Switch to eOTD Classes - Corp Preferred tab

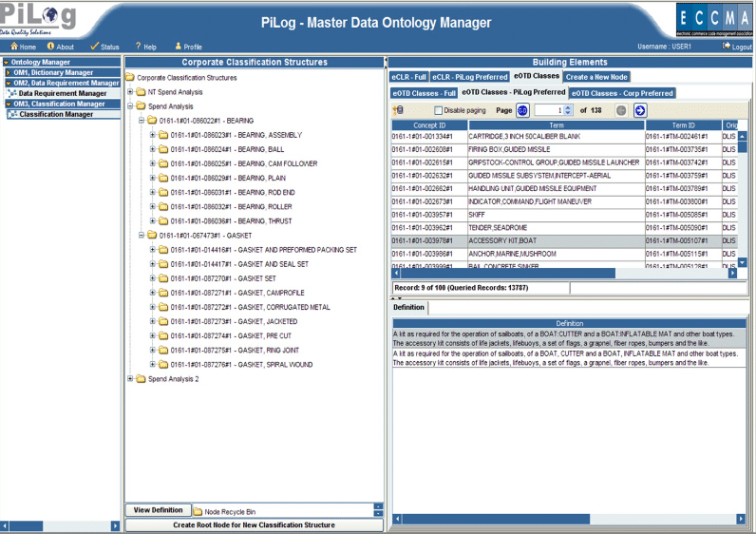pos(622,93)
